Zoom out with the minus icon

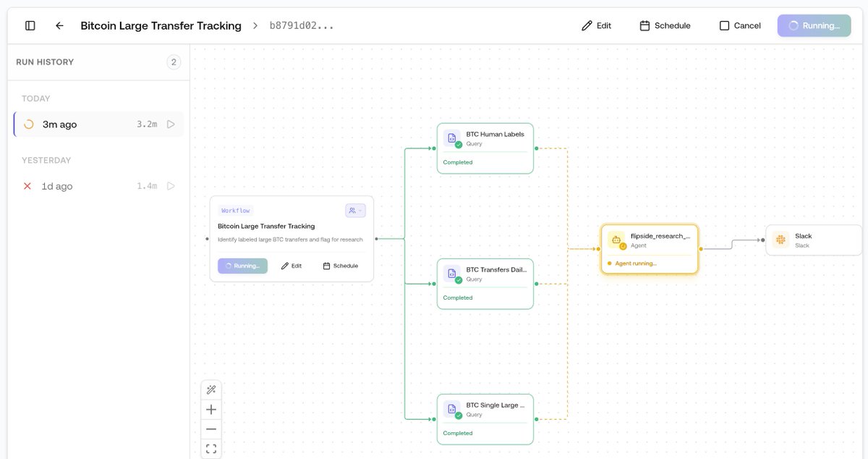pos(211,429)
